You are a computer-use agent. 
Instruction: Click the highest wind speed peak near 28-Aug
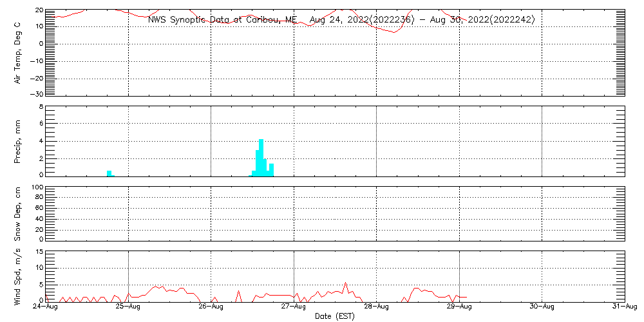pyautogui.click(x=346, y=283)
